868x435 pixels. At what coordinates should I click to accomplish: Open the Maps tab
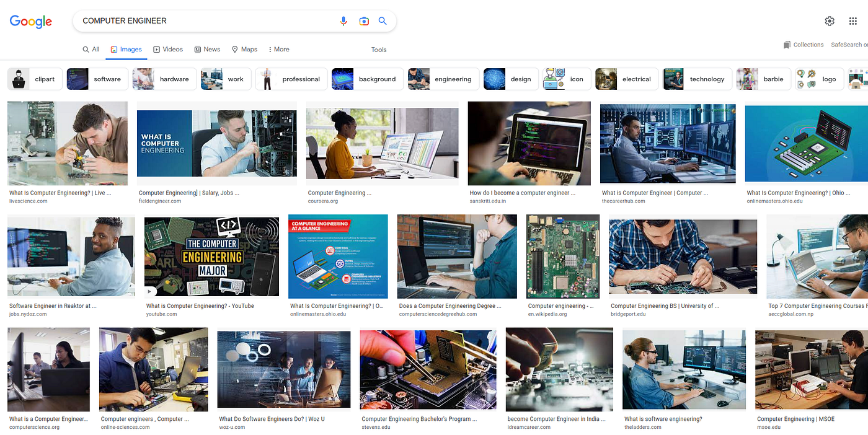[244, 50]
